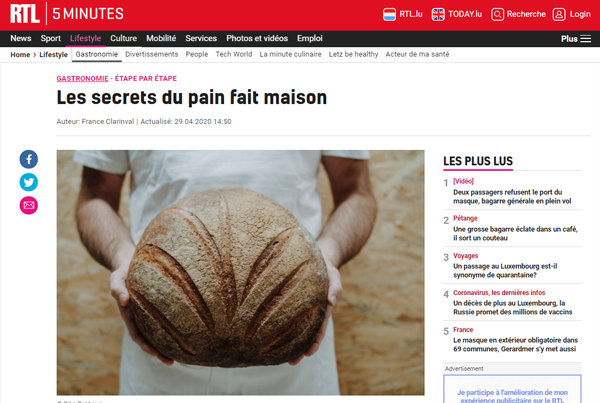
Task: Switch to TODAY.lu via UK flag icon
Action: pos(438,15)
